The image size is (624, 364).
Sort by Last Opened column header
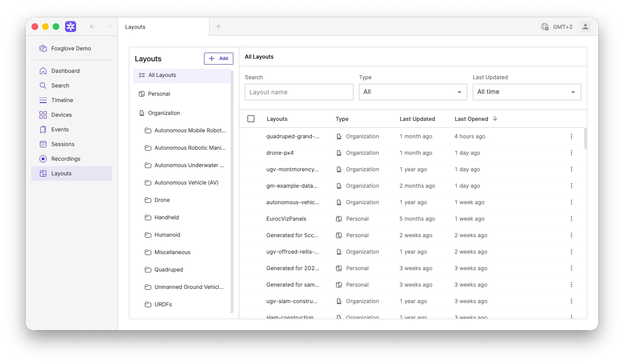(471, 119)
